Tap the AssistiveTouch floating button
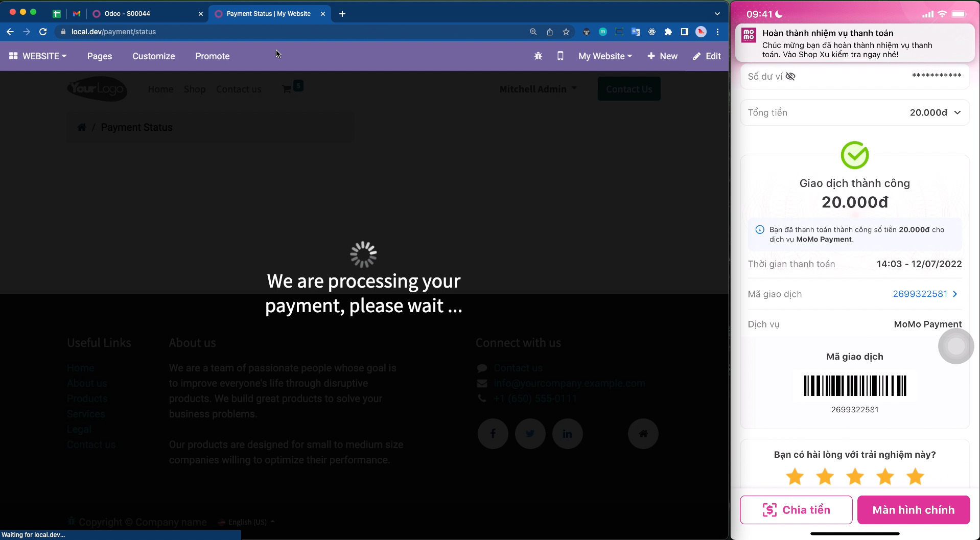Image resolution: width=980 pixels, height=540 pixels. coord(956,346)
